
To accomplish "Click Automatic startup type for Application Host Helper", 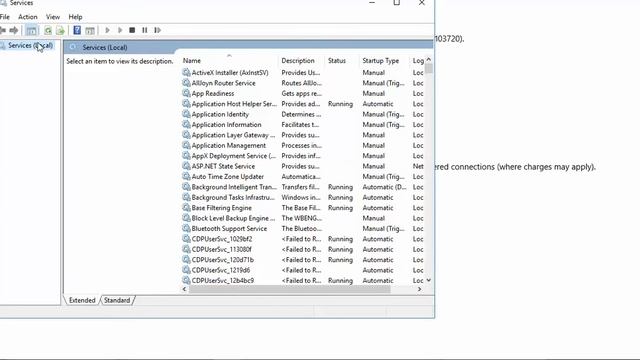I will tap(378, 104).
